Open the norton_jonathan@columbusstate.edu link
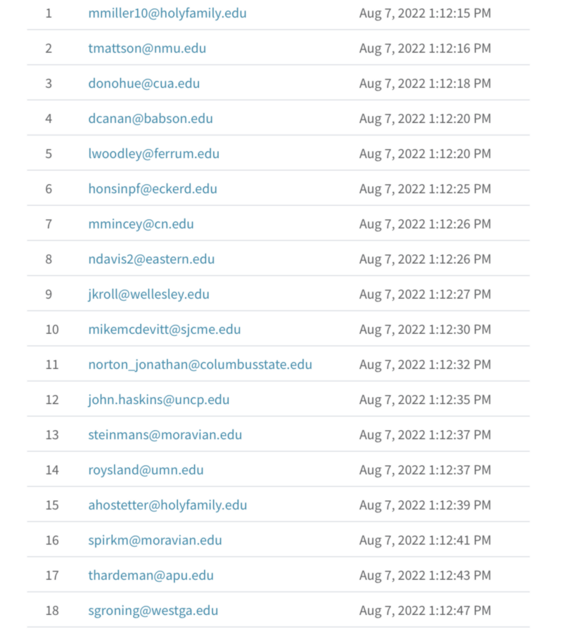This screenshot has width=576, height=635. click(200, 365)
